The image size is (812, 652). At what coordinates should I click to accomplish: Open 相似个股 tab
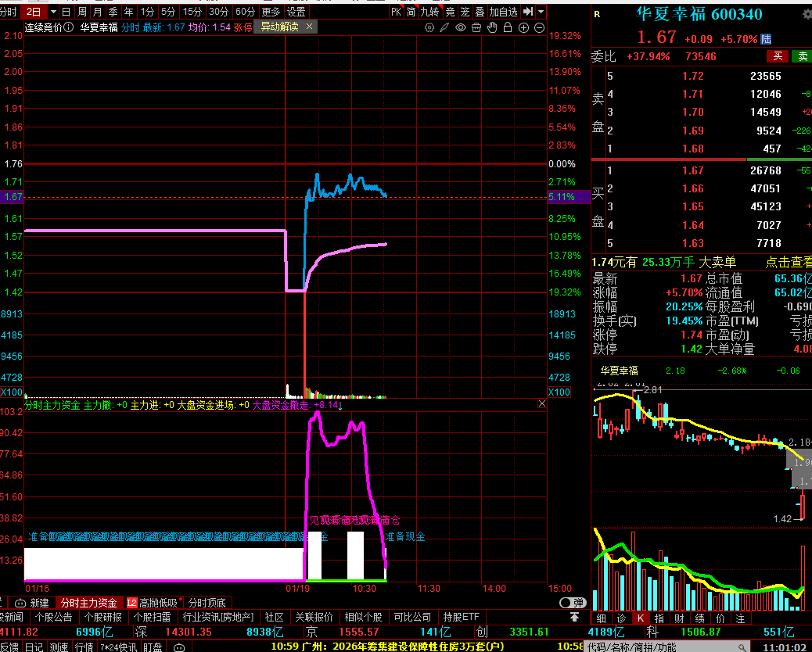point(363,618)
